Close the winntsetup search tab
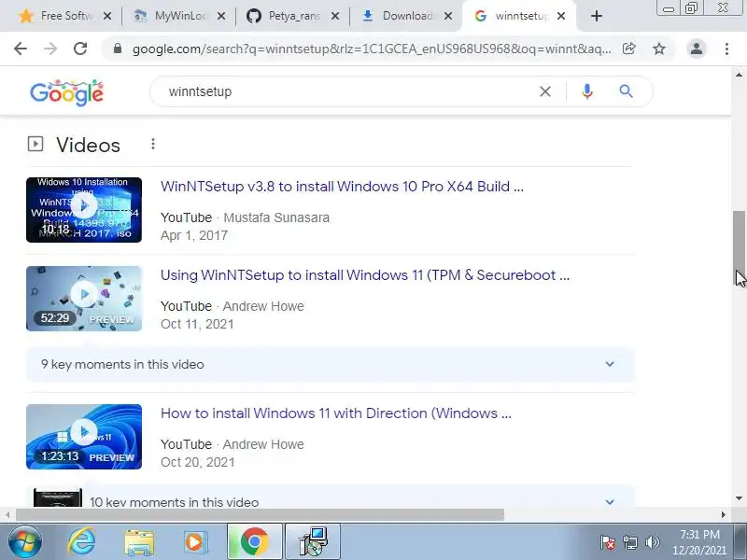 (561, 16)
